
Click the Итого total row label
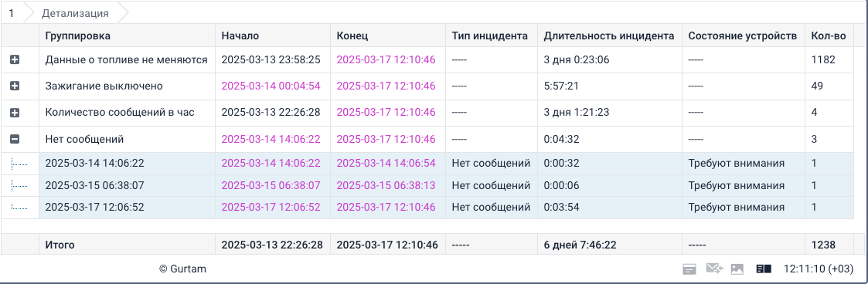[60, 245]
